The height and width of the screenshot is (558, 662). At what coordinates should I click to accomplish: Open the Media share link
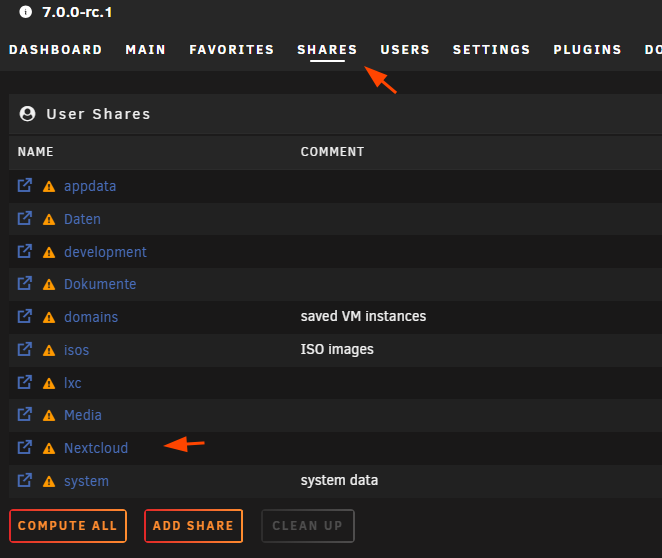pos(83,415)
